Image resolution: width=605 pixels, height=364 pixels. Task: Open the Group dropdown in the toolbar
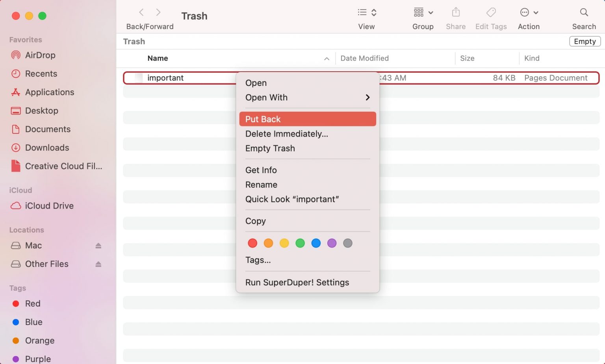click(423, 12)
